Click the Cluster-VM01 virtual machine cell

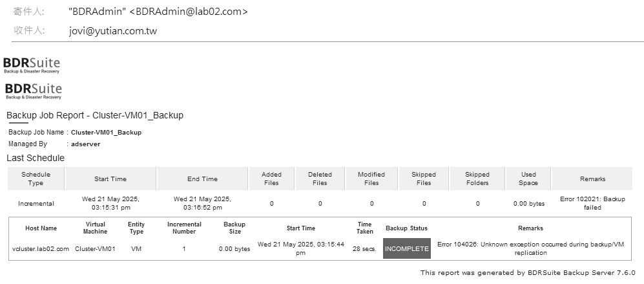[x=95, y=248]
